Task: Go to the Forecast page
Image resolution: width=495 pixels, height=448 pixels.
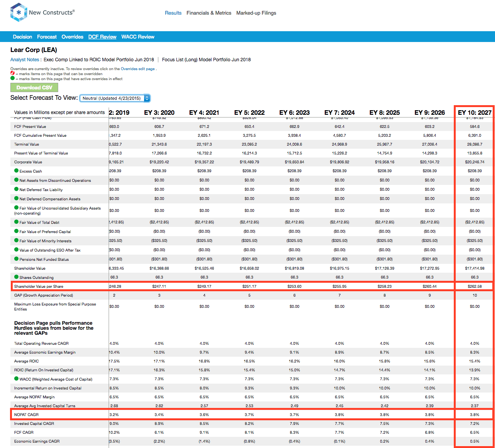Action: (x=47, y=37)
